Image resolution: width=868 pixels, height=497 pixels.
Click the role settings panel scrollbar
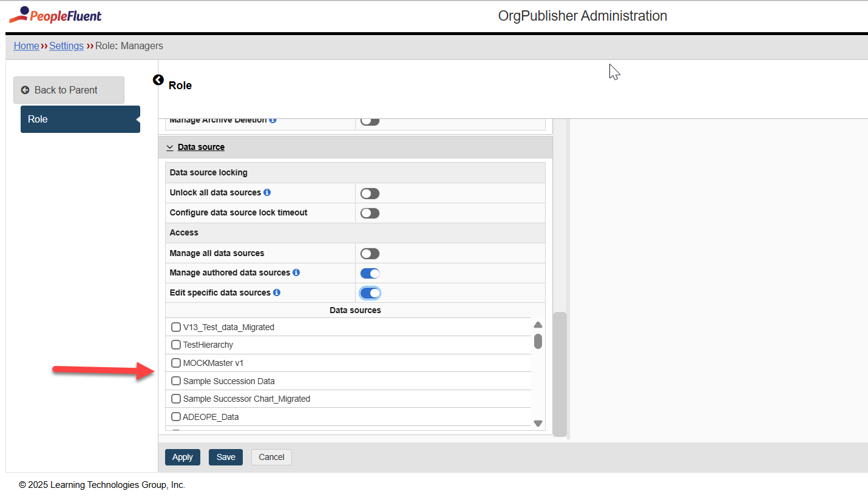click(560, 374)
